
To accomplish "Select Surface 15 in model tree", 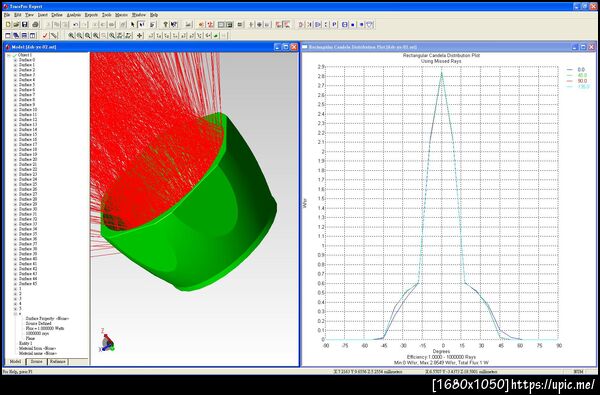I will pos(28,135).
